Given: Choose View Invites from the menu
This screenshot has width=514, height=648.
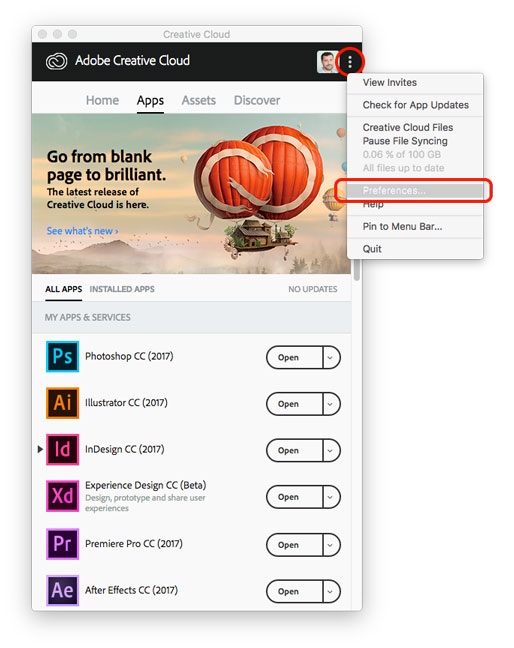Looking at the screenshot, I should coord(415,83).
